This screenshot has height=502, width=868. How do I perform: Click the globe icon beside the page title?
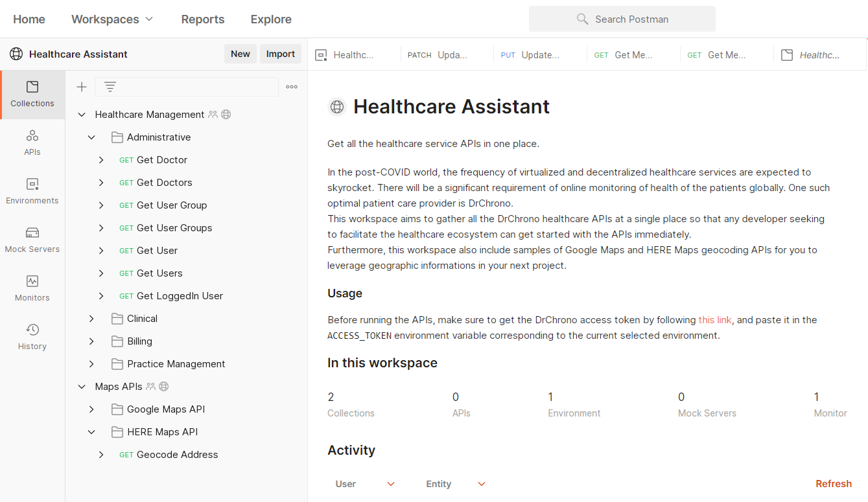point(337,107)
